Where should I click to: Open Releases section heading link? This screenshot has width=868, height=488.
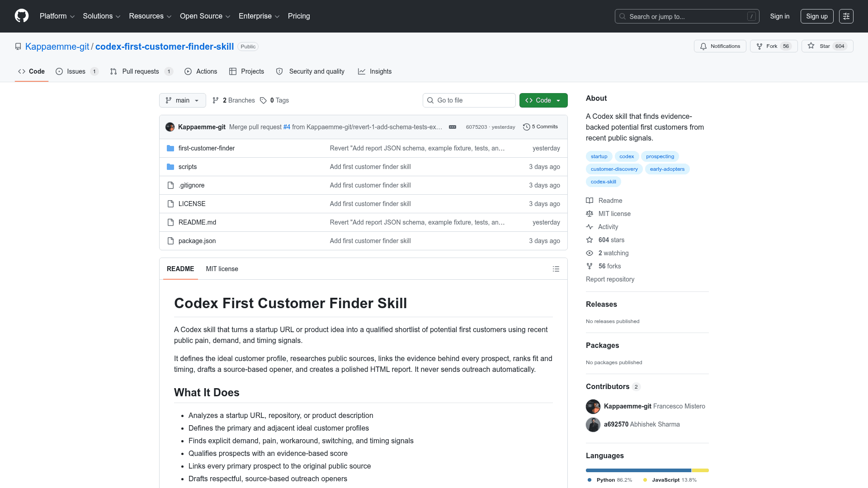(x=601, y=305)
